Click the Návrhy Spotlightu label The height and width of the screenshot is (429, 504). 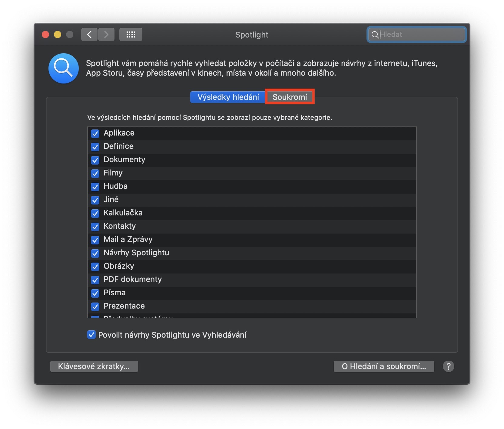(136, 253)
